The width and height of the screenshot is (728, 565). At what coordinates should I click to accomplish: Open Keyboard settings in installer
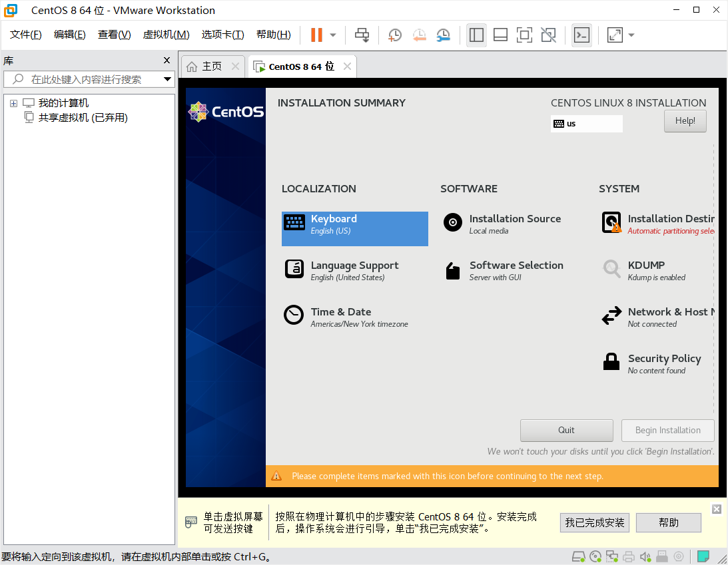355,229
